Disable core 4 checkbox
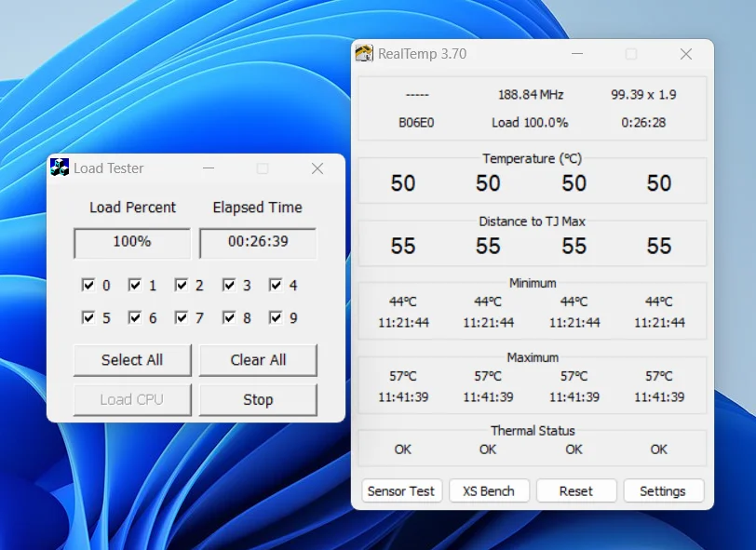Image resolution: width=756 pixels, height=550 pixels. [276, 285]
